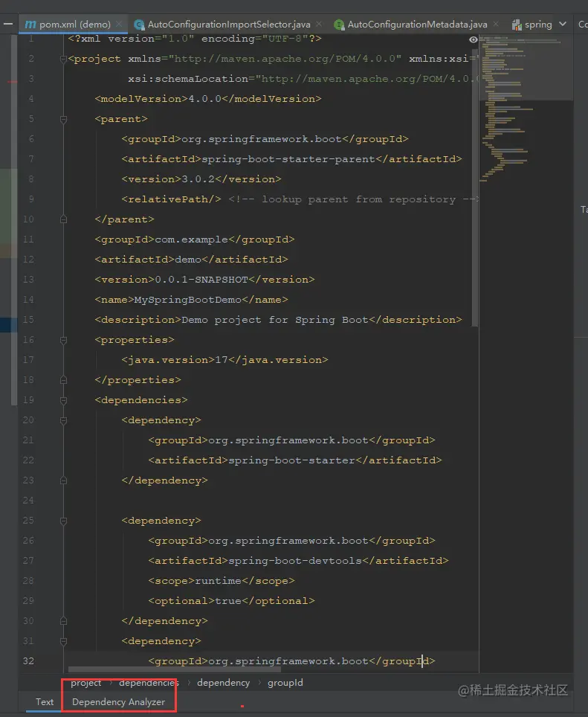Collapse the dependency block on line 31
This screenshot has height=717, width=588.
[63, 642]
